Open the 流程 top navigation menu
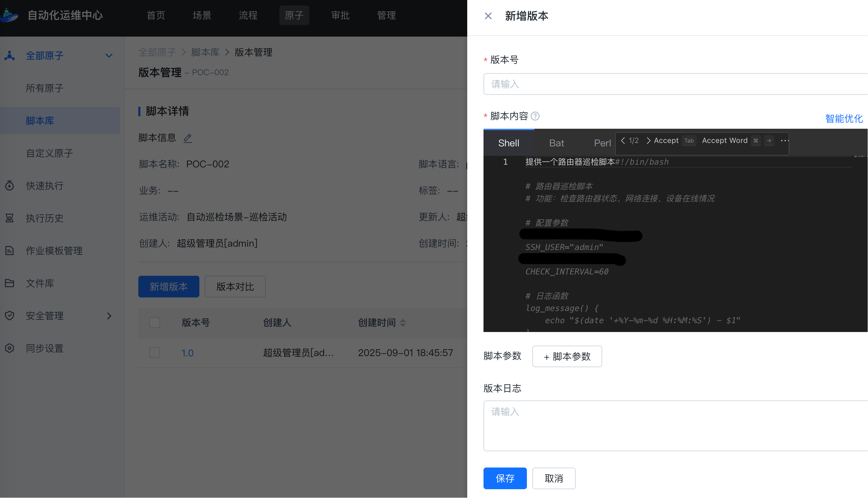This screenshot has width=868, height=498. [248, 15]
